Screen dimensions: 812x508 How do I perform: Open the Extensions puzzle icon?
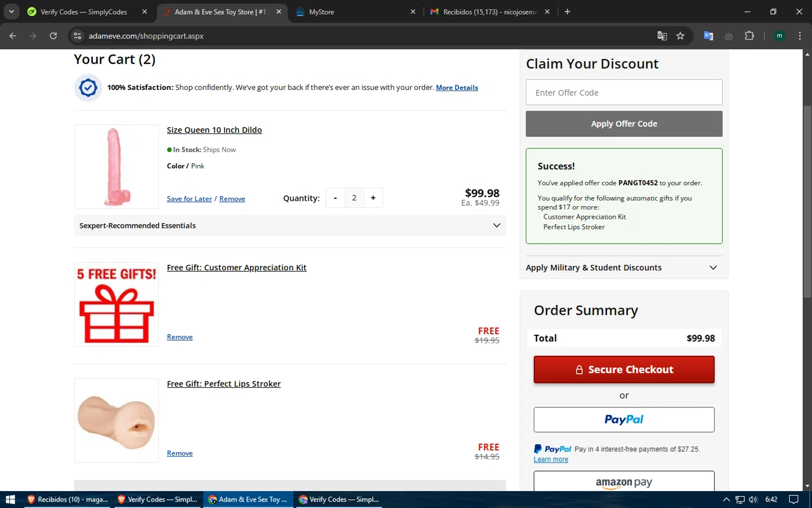[749, 36]
